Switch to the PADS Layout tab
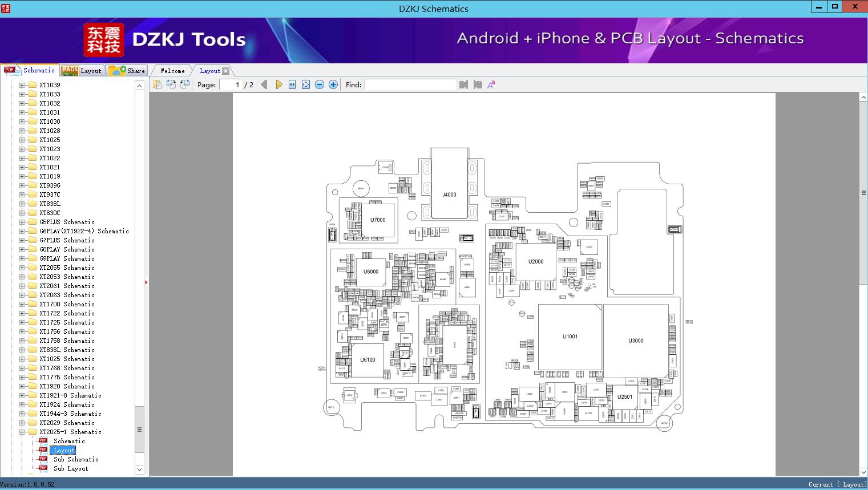Image resolution: width=868 pixels, height=490 pixels. (x=82, y=71)
